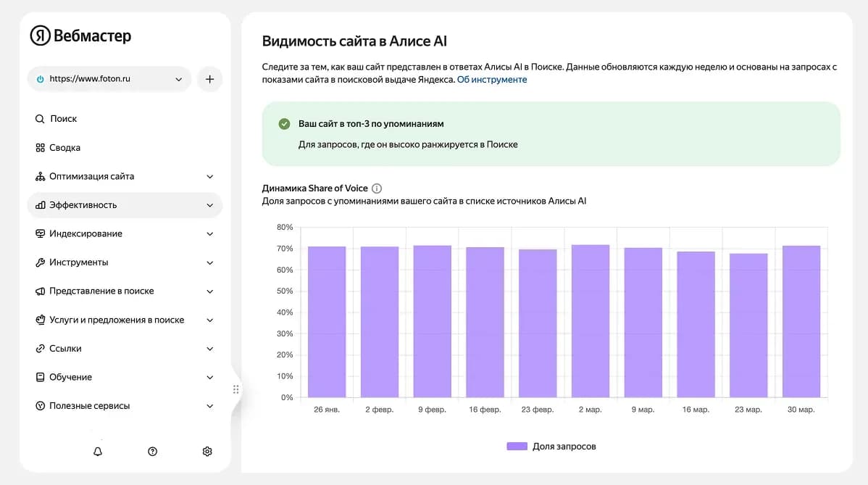
Task: Open help question mark icon
Action: pos(153,452)
